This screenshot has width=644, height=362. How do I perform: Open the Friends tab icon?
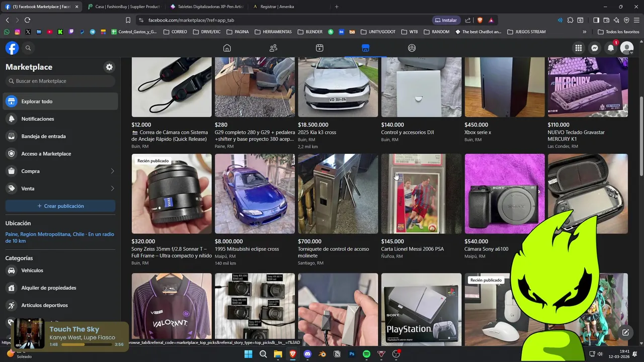tap(273, 48)
